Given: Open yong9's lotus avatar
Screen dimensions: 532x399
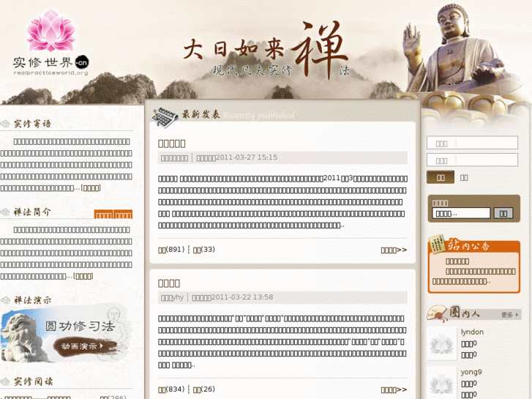Looking at the screenshot, I should click(x=441, y=383).
